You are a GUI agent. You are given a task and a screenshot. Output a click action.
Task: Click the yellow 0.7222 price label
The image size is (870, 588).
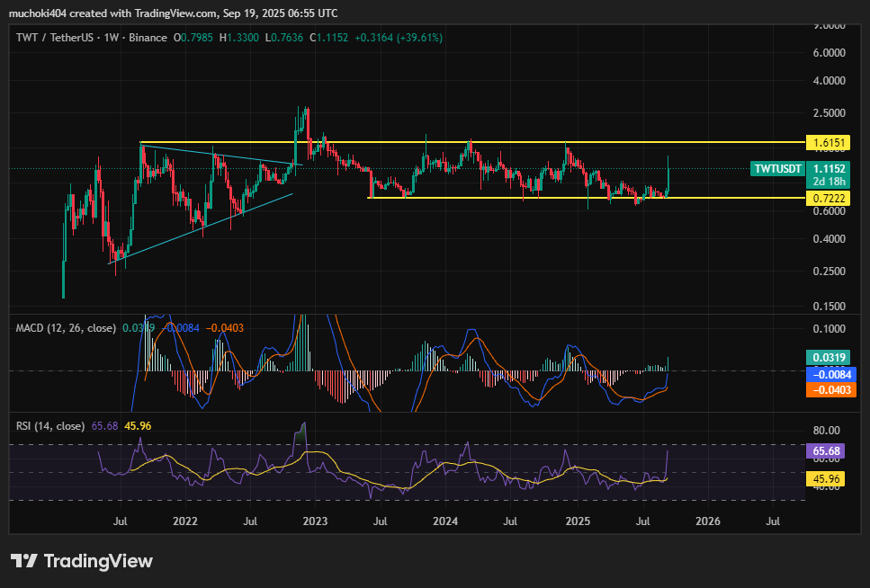tap(829, 198)
